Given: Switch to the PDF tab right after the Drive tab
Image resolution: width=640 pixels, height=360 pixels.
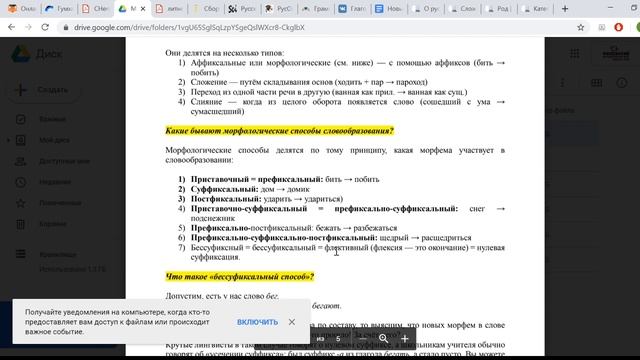Looking at the screenshot, I should (x=169, y=9).
